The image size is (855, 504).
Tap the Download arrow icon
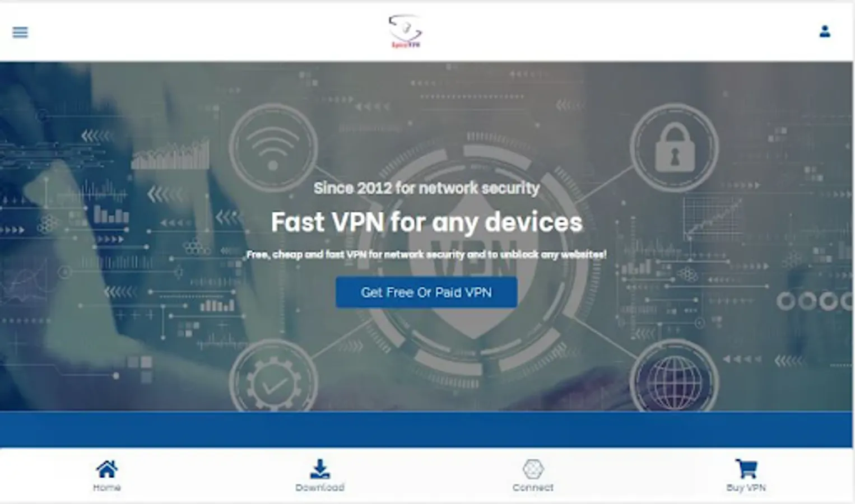(320, 469)
